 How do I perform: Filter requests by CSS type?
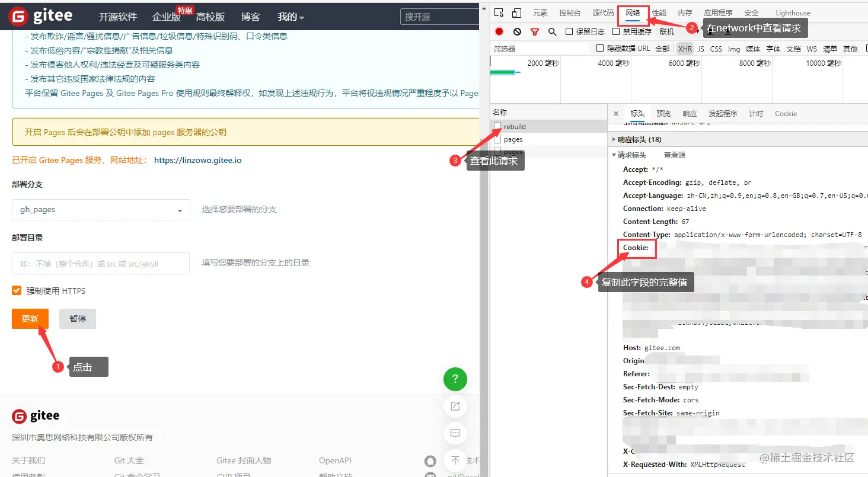point(716,49)
